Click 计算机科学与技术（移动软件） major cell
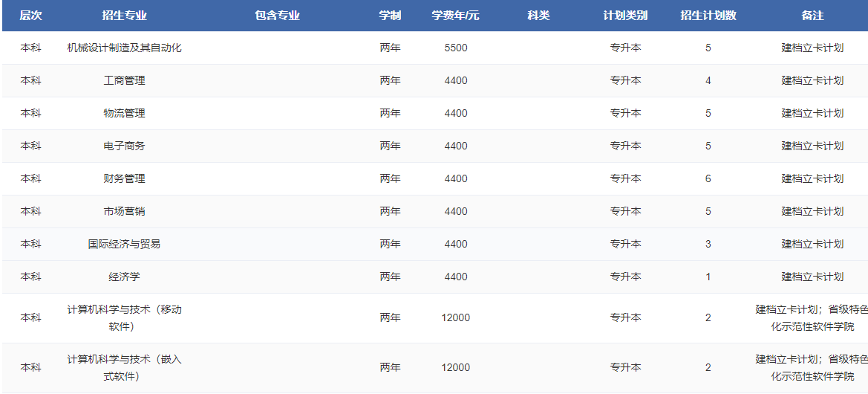The image size is (868, 394). coord(124,317)
